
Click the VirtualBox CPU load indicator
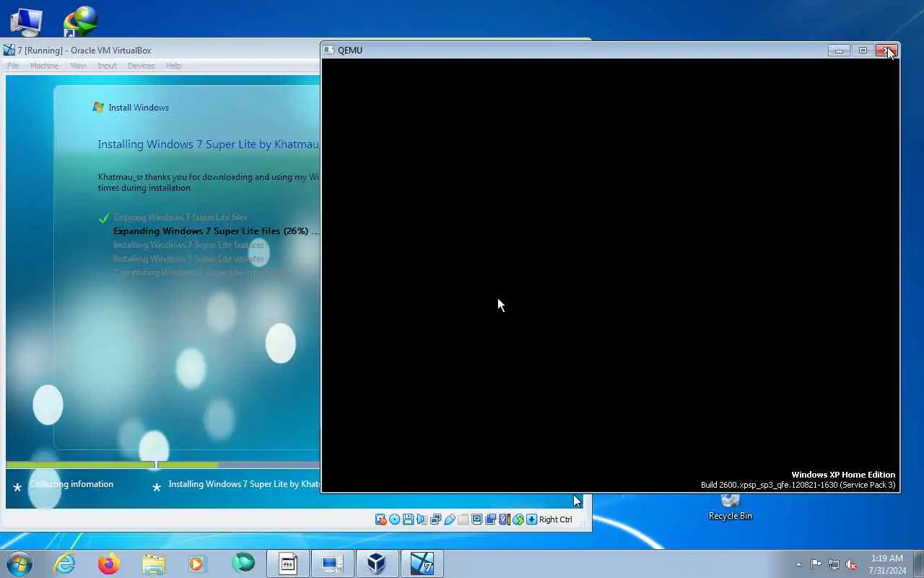pyautogui.click(x=505, y=519)
